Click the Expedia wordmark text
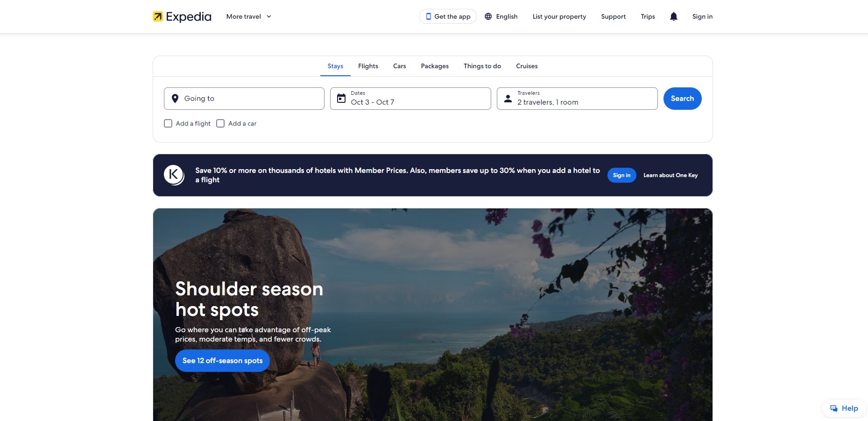Screen dimensions: 868x421 pos(189,17)
